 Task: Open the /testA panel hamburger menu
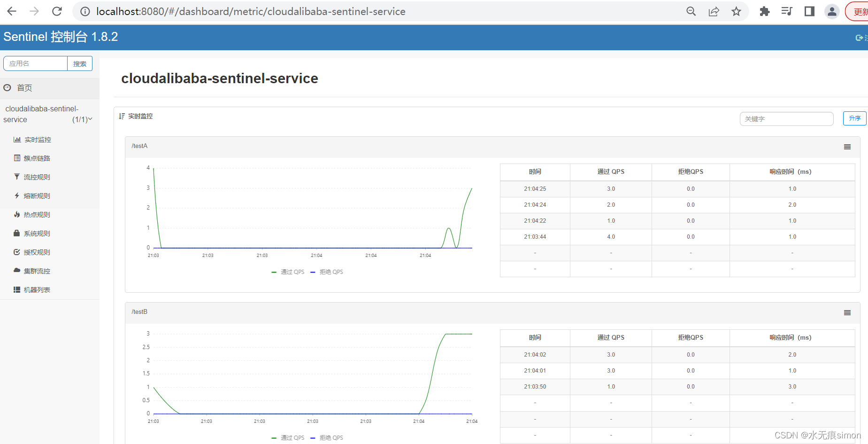pyautogui.click(x=847, y=147)
